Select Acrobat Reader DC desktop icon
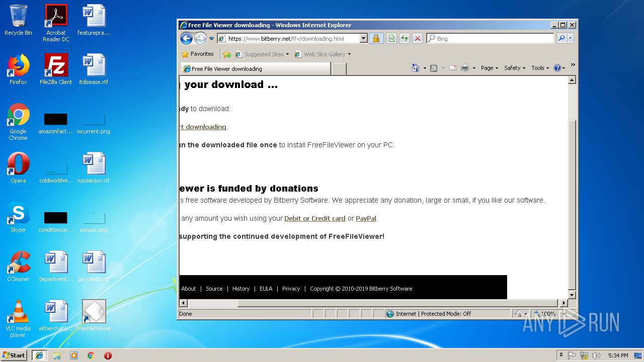Viewport: 644px width, 362px height. pyautogui.click(x=56, y=23)
